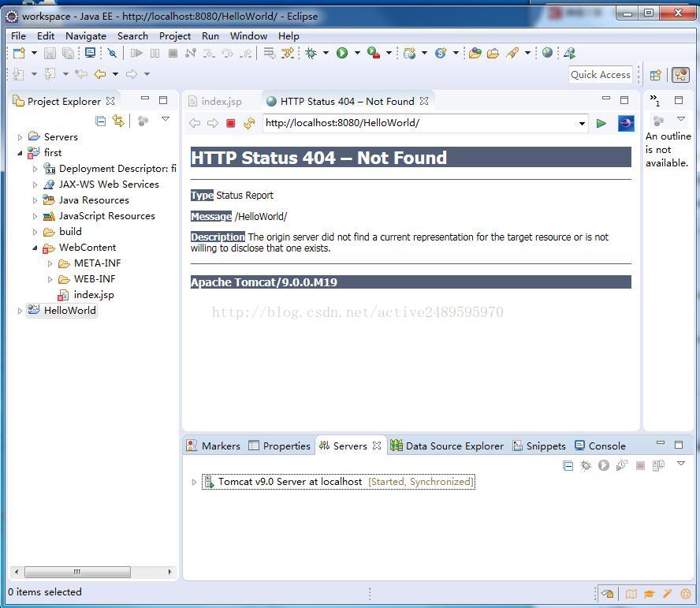This screenshot has width=700, height=608.
Task: Maximize the editor area
Action: [624, 100]
